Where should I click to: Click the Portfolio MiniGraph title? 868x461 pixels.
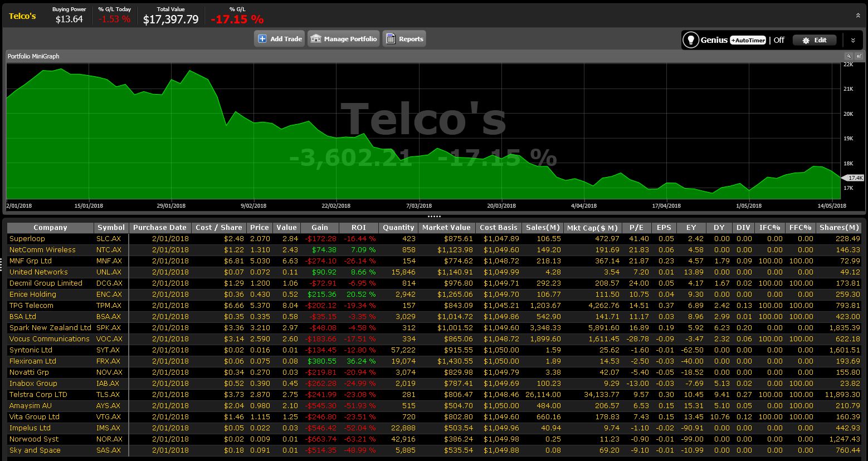coord(33,56)
